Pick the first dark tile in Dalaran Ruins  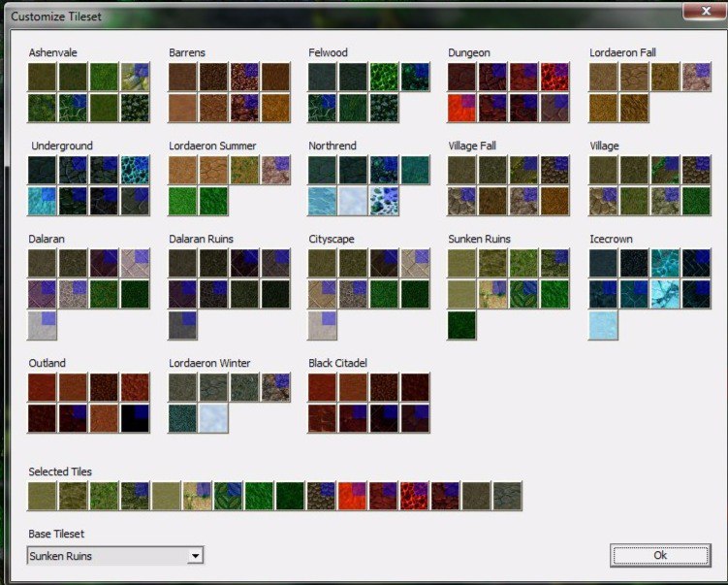(x=182, y=263)
